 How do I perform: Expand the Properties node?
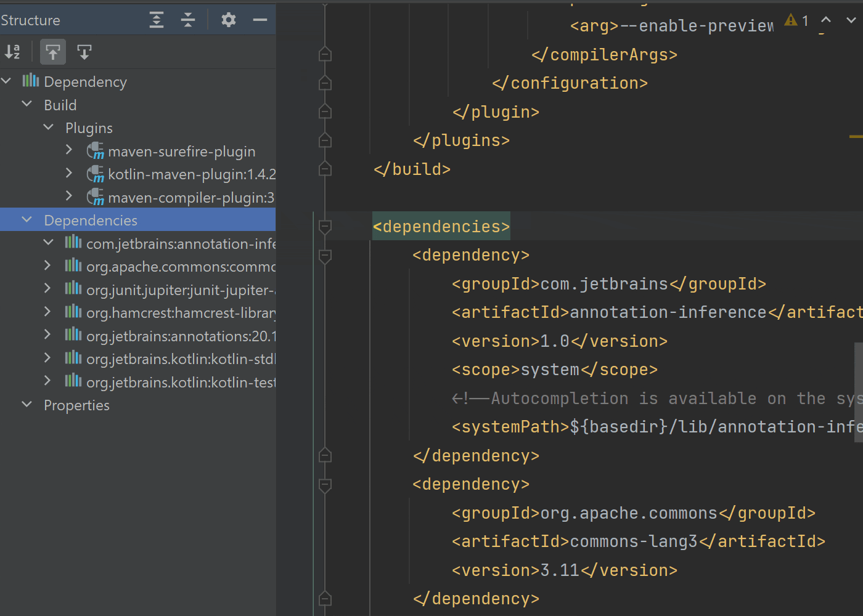(27, 405)
